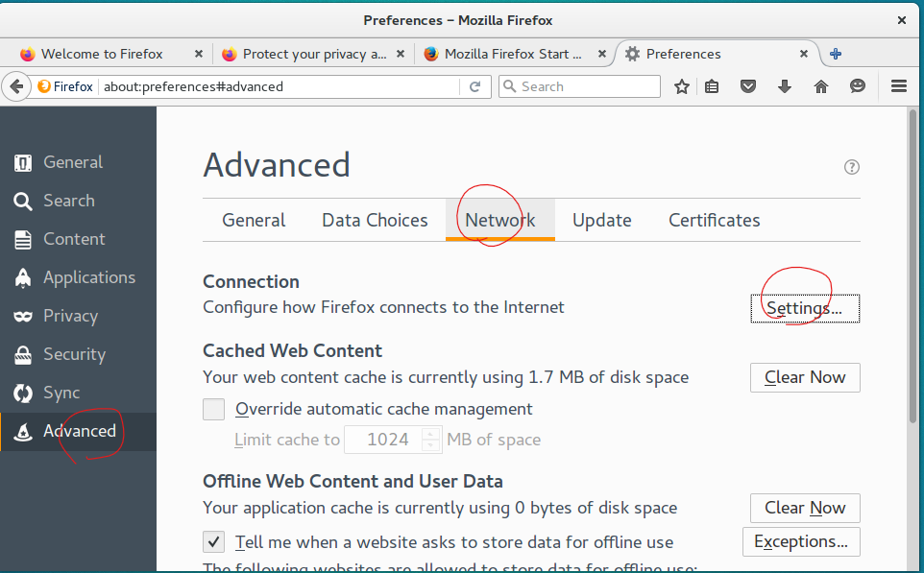
Task: Click the Search box in toolbar
Action: [580, 86]
